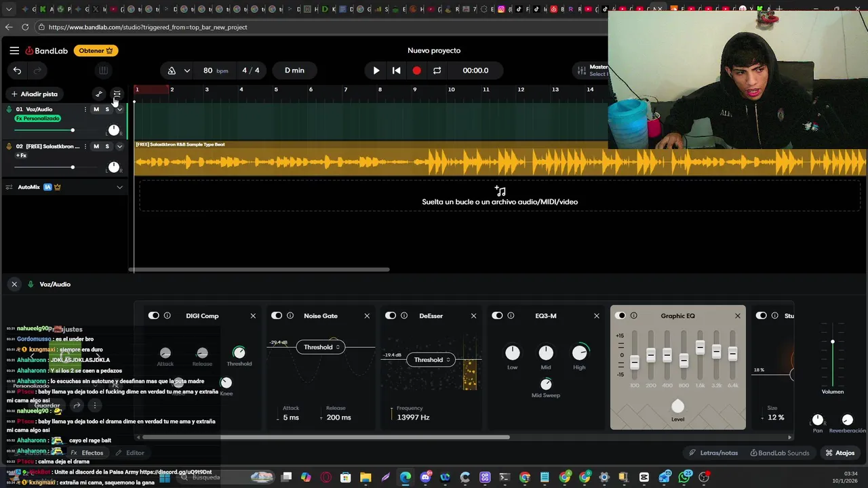The height and width of the screenshot is (488, 868).
Task: Expand the AutoMix section chevron
Action: click(120, 187)
